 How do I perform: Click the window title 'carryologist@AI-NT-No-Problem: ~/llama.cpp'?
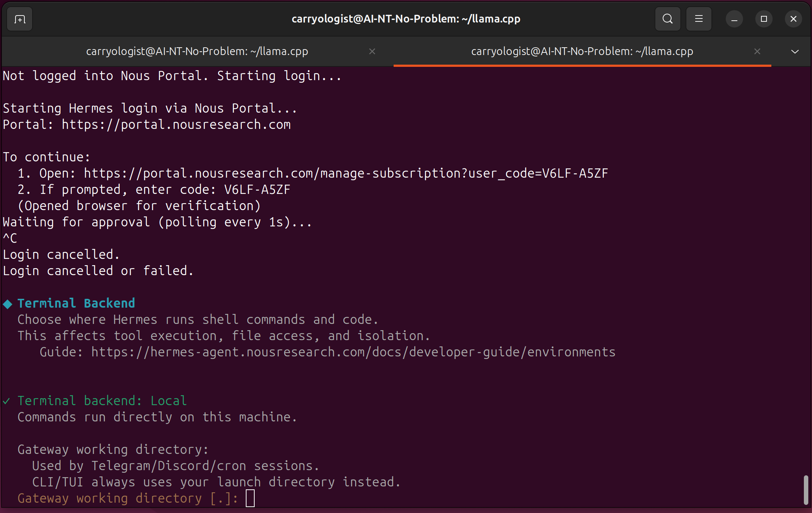406,19
